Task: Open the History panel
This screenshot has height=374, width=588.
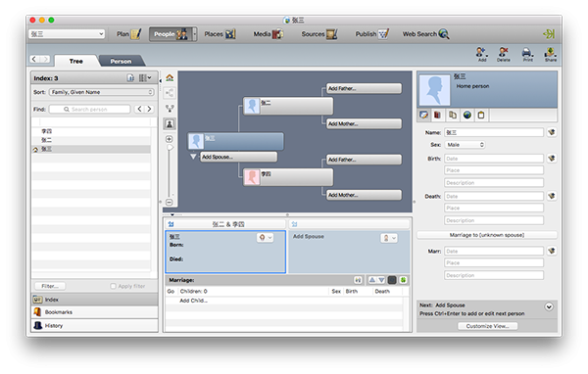Action: tap(94, 325)
